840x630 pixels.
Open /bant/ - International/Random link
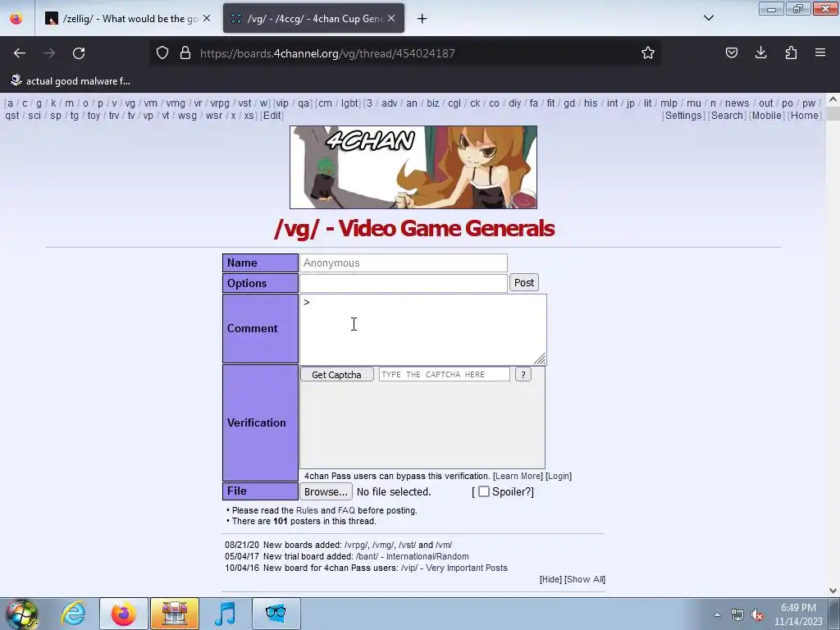(413, 557)
